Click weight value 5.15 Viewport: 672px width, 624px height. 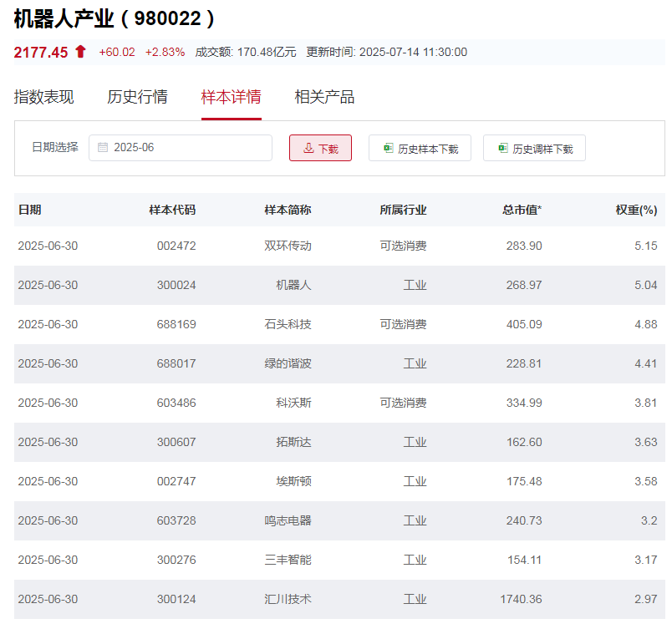pyautogui.click(x=646, y=246)
